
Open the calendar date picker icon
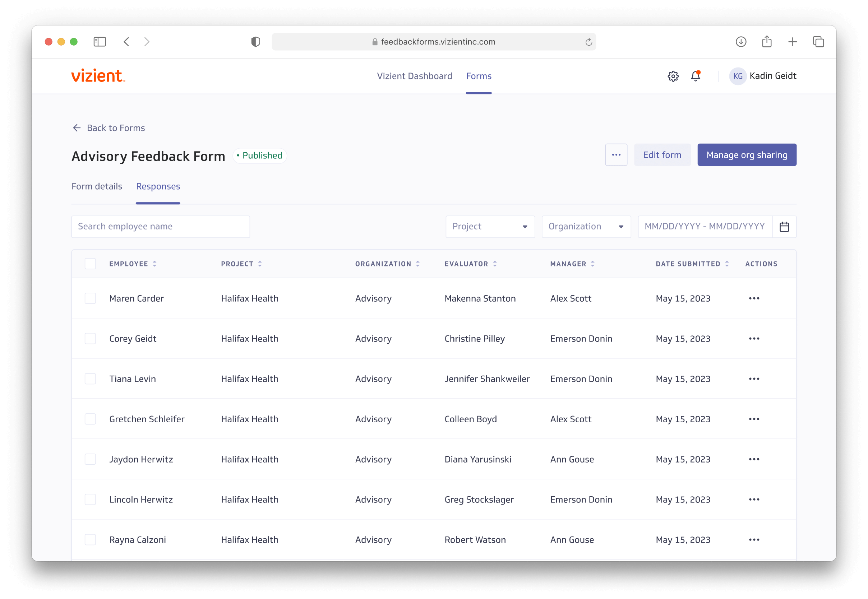click(x=784, y=227)
